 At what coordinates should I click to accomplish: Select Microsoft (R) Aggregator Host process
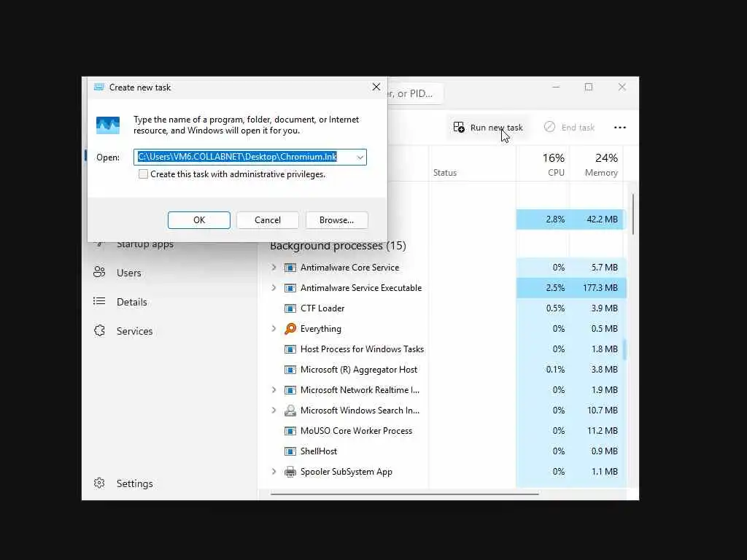coord(359,370)
